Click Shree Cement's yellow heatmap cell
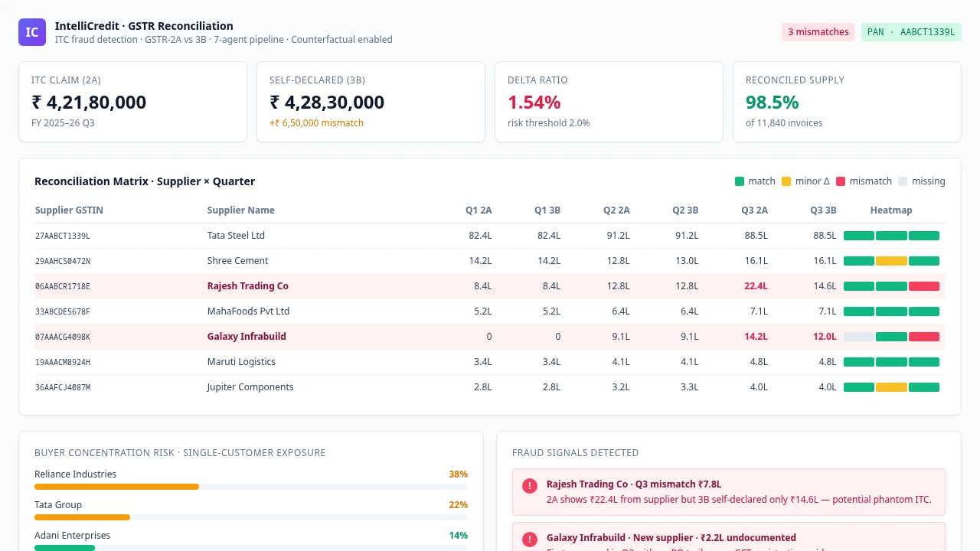 point(891,261)
